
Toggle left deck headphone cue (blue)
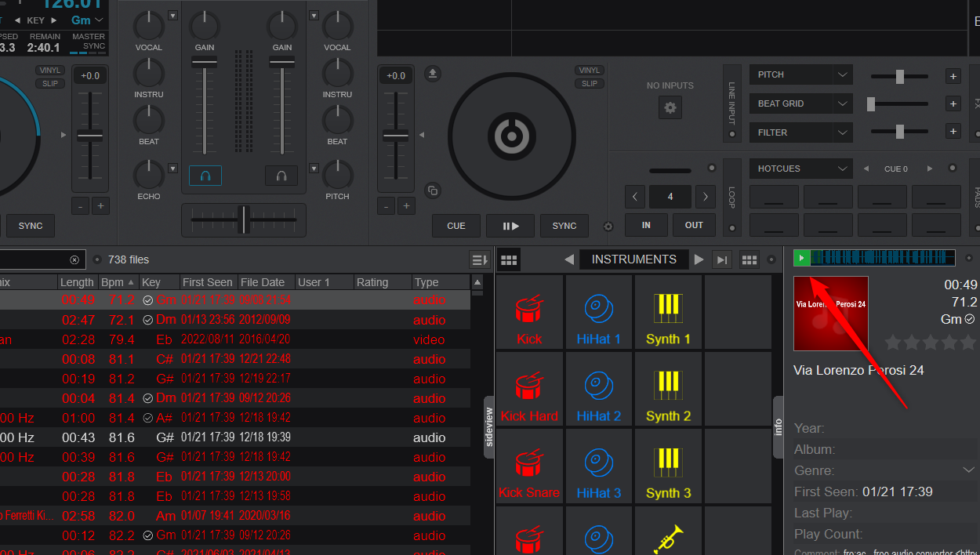click(x=205, y=176)
